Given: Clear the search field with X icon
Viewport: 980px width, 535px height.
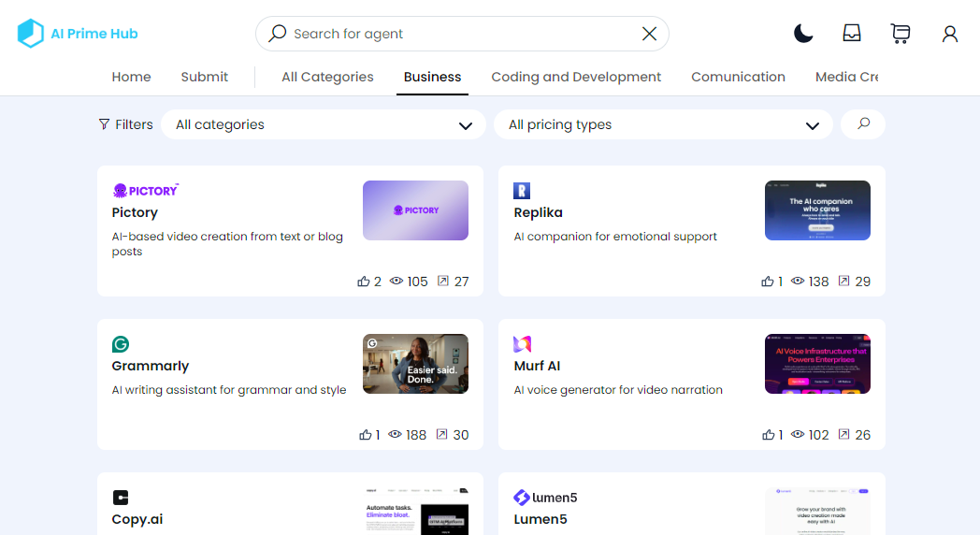Looking at the screenshot, I should pyautogui.click(x=649, y=34).
